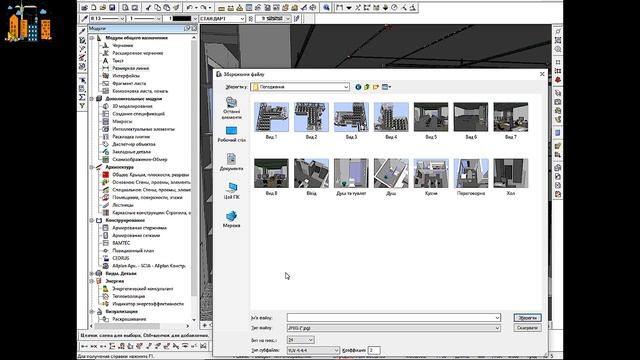This screenshot has width=640, height=360.
Task: Click the Save diskette icon in the main toolbar
Action: pos(112,7)
